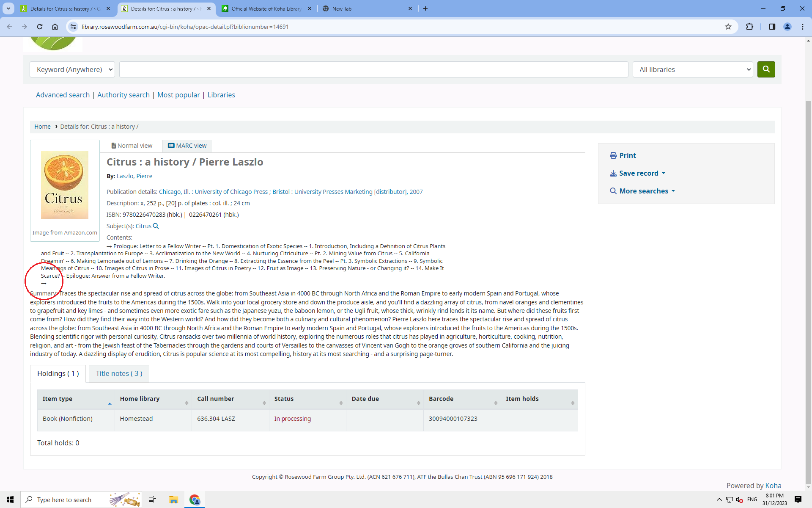The height and width of the screenshot is (508, 812).
Task: Click the magnifier icon beside Citrus subject
Action: [x=156, y=226]
